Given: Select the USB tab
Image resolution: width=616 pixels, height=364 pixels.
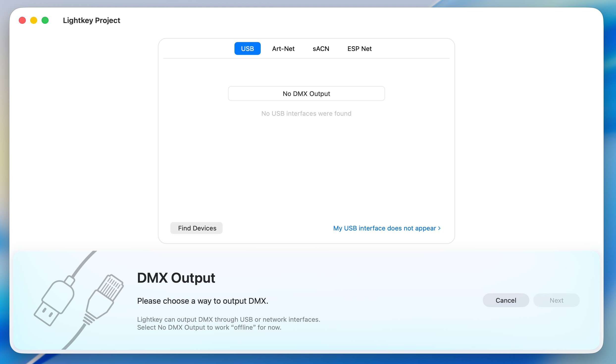Looking at the screenshot, I should [x=247, y=48].
